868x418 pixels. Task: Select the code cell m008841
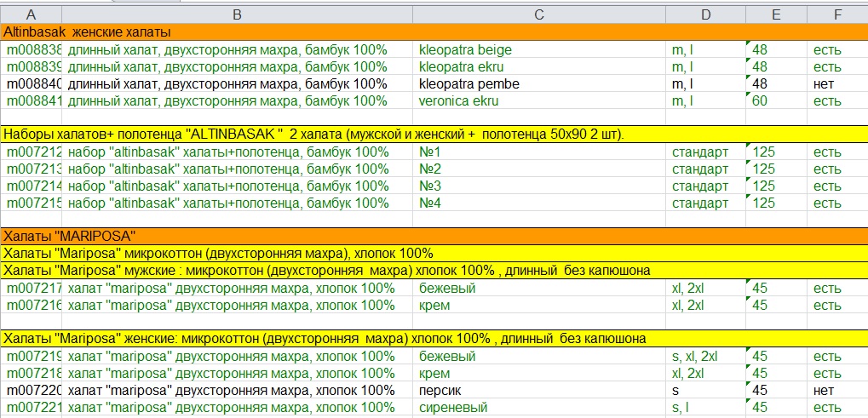point(31,101)
